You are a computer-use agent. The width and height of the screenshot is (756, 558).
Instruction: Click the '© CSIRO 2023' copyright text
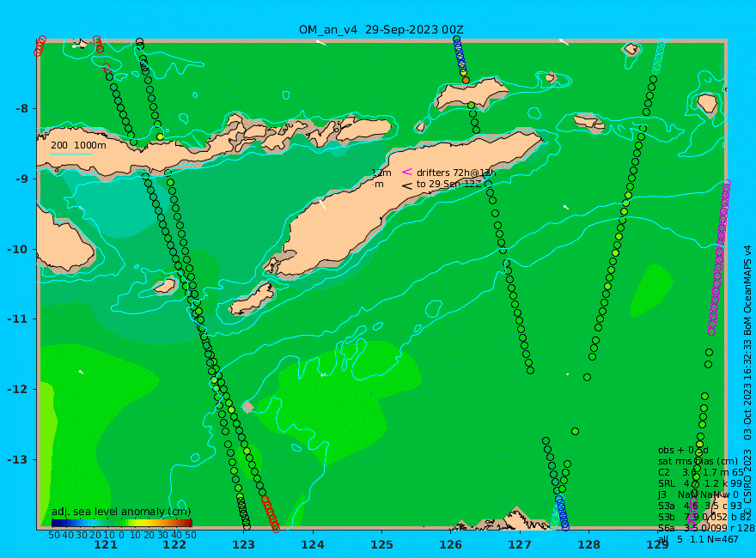(x=747, y=482)
